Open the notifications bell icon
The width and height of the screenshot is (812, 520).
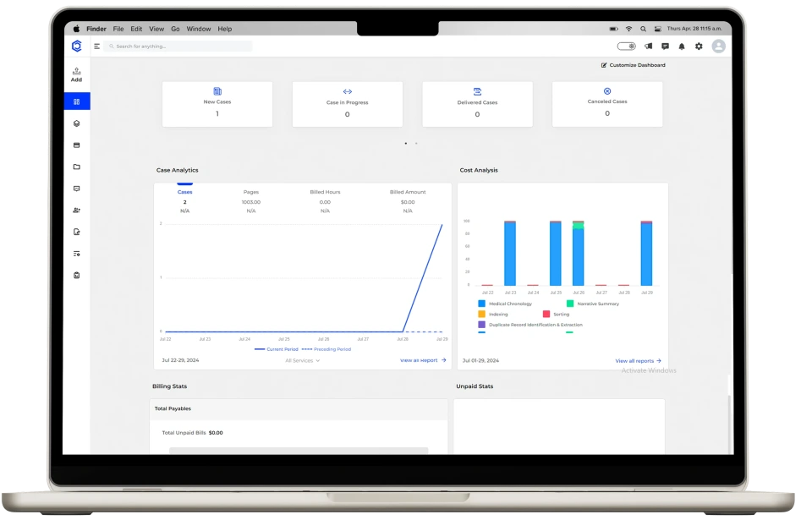[x=681, y=46]
